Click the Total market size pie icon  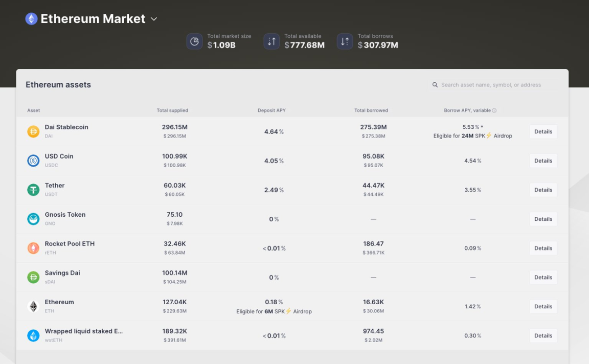194,41
